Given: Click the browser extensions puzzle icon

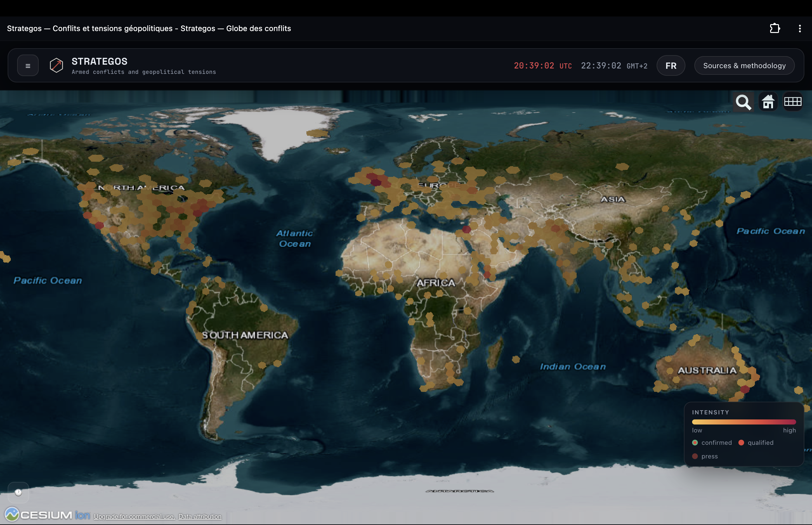Looking at the screenshot, I should [x=775, y=28].
